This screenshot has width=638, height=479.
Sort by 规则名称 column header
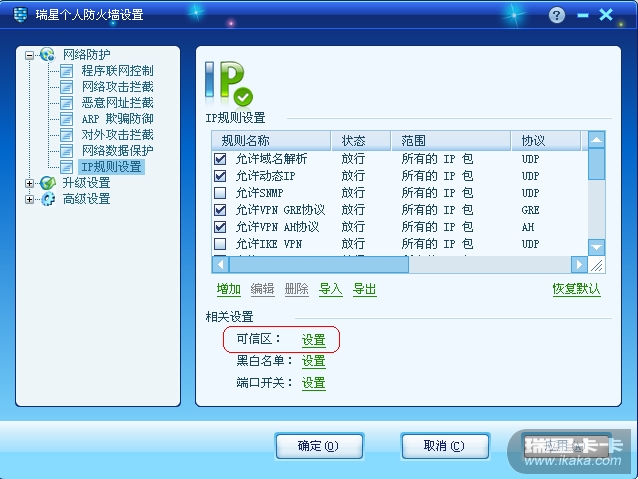271,141
